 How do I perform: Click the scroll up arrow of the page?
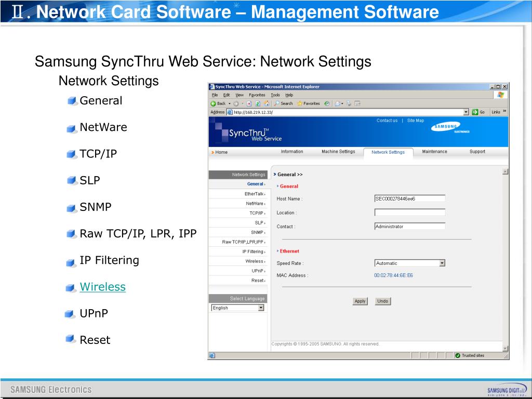(505, 171)
